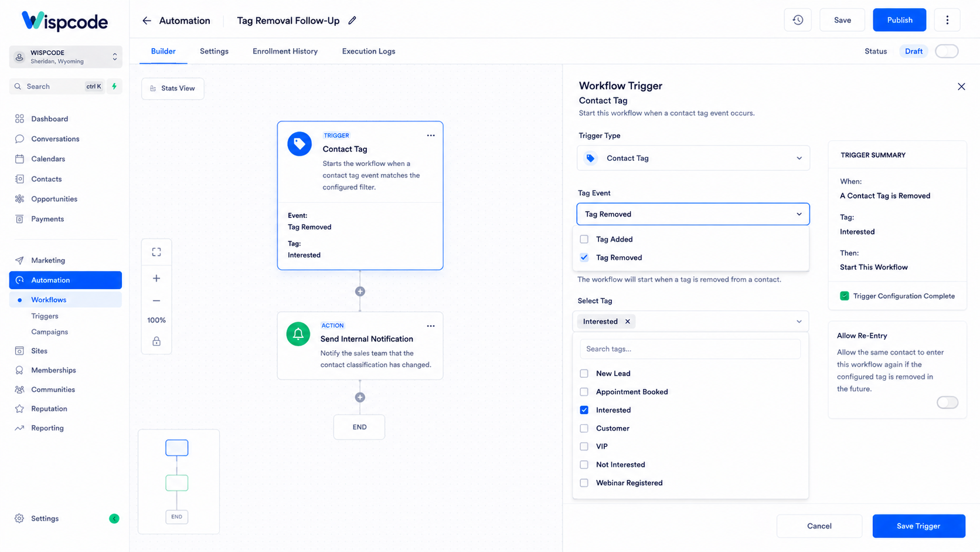Toggle Allow Re-Entry switch
980x552 pixels.
947,402
